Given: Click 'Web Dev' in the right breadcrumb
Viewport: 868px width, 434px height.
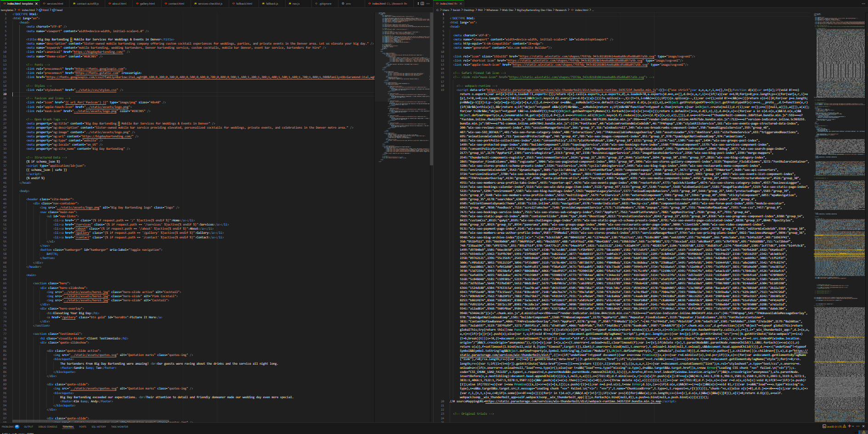Looking at the screenshot, I should tap(508, 10).
